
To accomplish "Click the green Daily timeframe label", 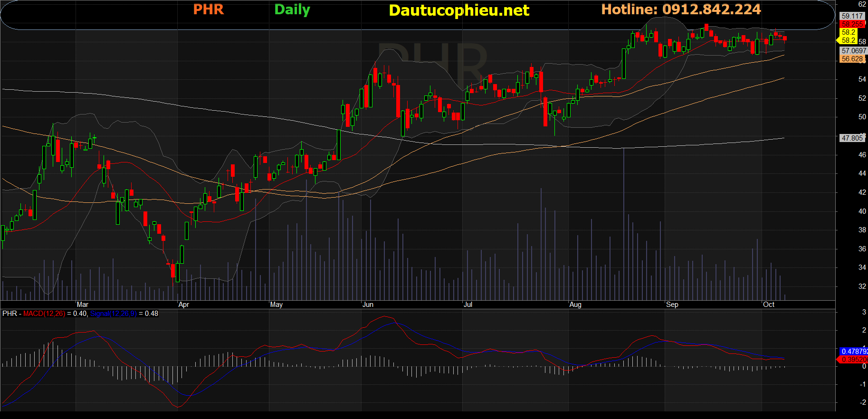I will 292,10.
